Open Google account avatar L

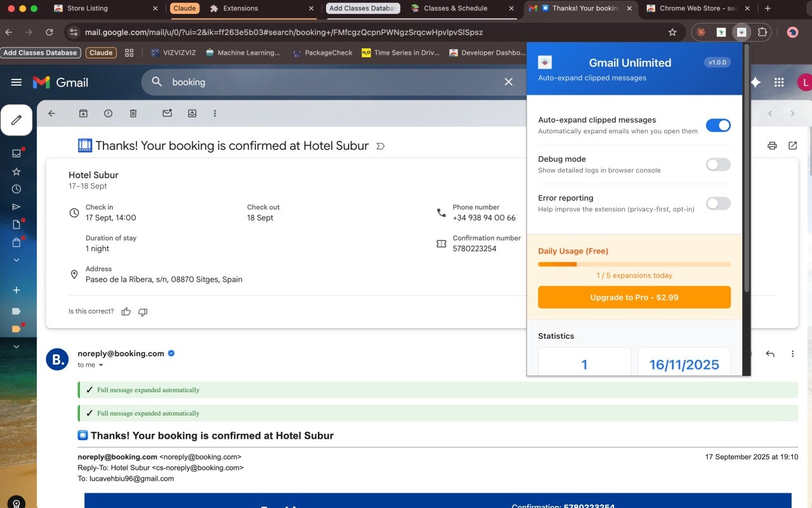(805, 82)
